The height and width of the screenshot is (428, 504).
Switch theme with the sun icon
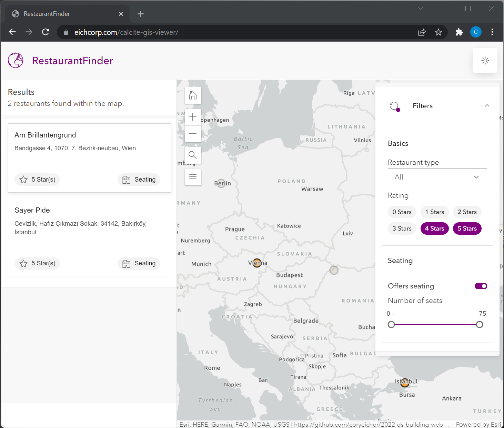485,61
